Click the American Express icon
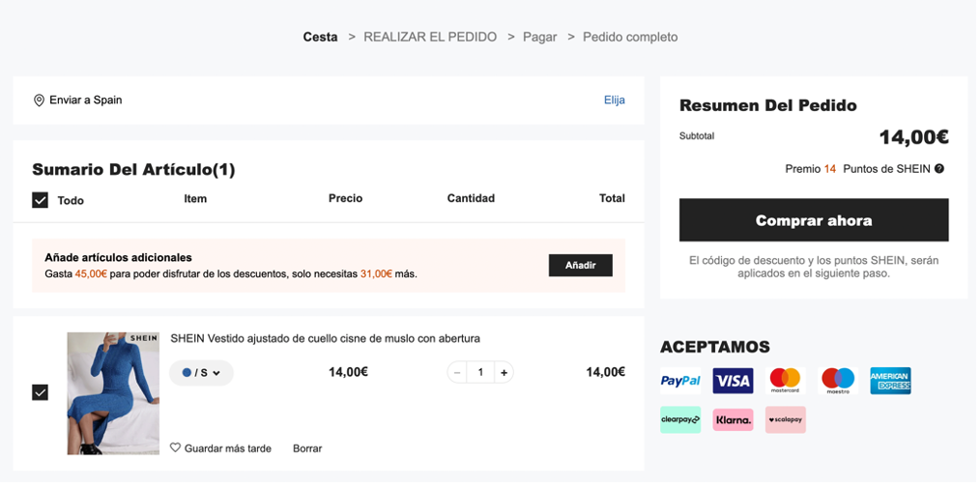The height and width of the screenshot is (487, 980). 890,381
